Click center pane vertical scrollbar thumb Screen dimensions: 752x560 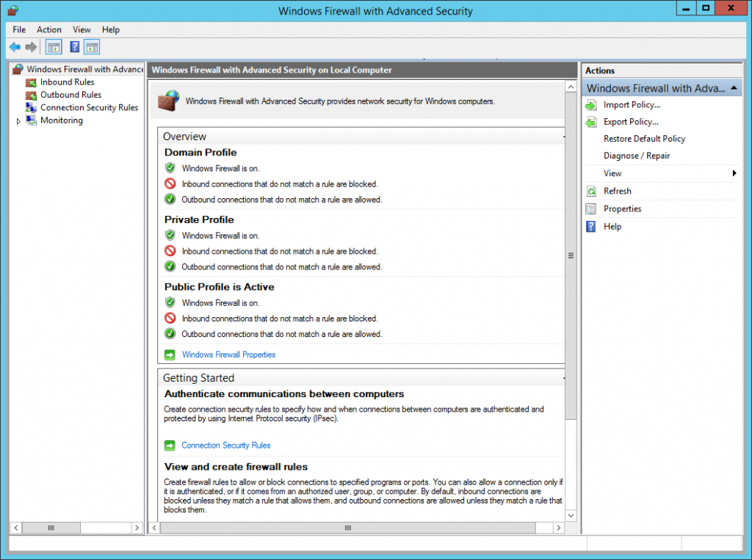click(571, 255)
